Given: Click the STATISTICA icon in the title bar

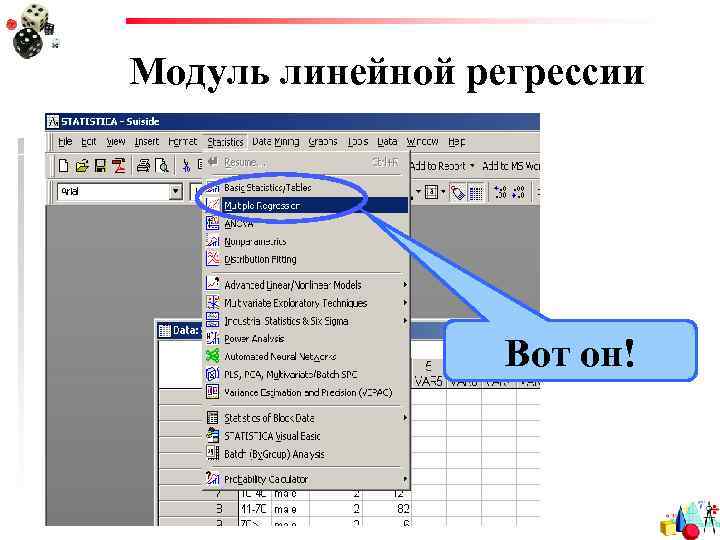Looking at the screenshot, I should 53,122.
